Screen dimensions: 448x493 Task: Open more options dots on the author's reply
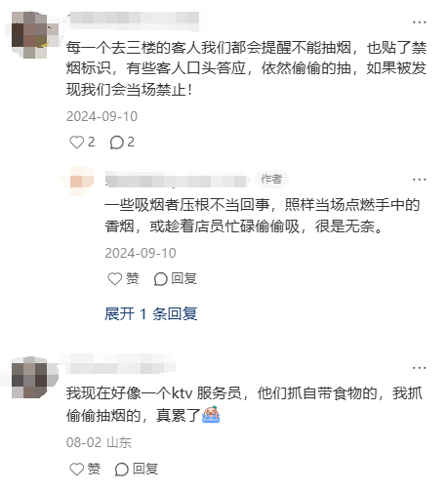tap(419, 180)
